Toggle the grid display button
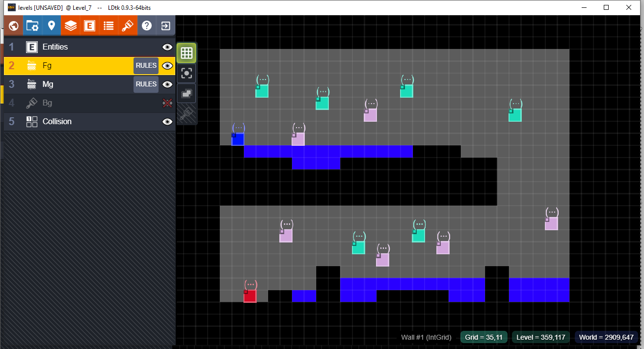This screenshot has width=644, height=349. coord(187,53)
